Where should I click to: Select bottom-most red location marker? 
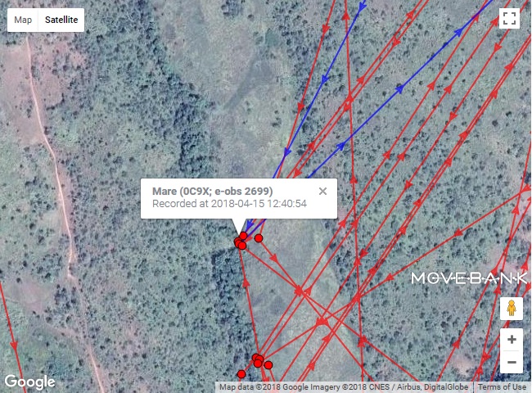pyautogui.click(x=241, y=374)
